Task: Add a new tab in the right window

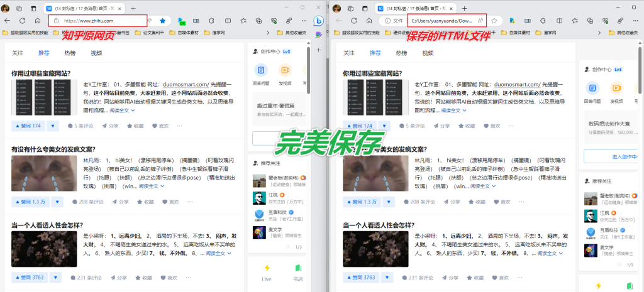Action: [465, 8]
